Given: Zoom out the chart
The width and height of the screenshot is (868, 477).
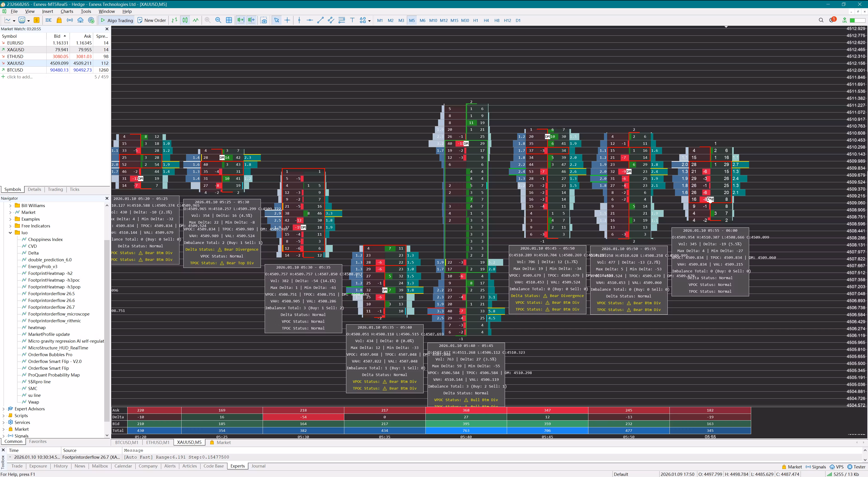Looking at the screenshot, I should [x=218, y=20].
